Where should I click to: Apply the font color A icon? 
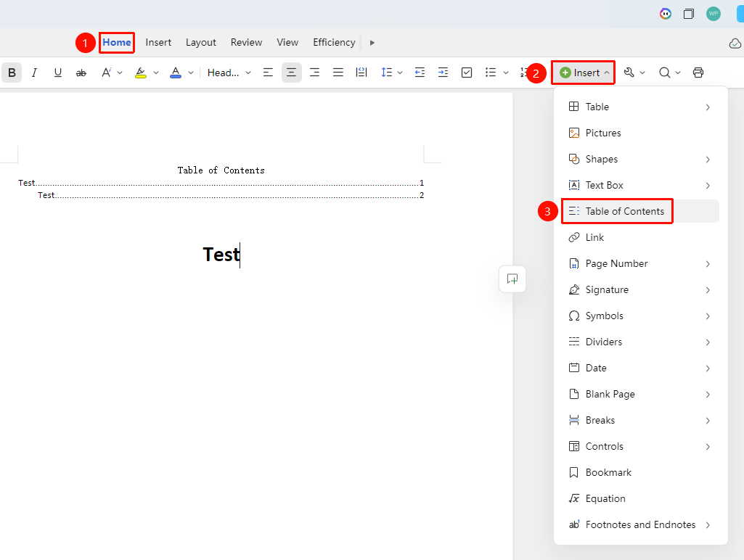(x=176, y=73)
